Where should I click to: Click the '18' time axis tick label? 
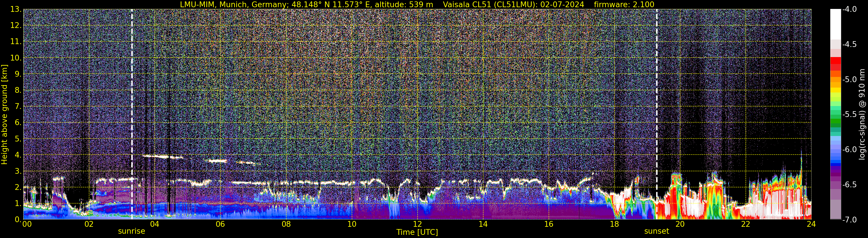[614, 224]
